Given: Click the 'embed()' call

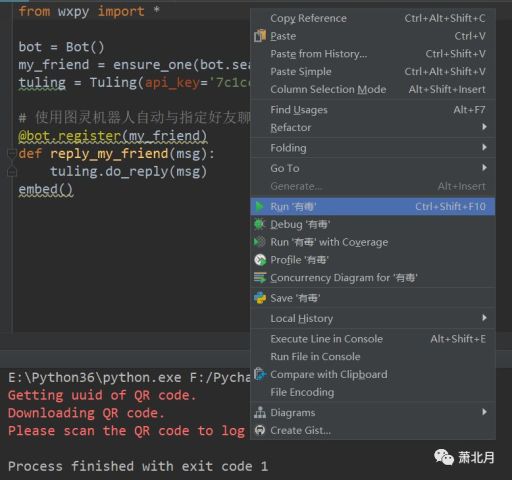Looking at the screenshot, I should coord(46,189).
